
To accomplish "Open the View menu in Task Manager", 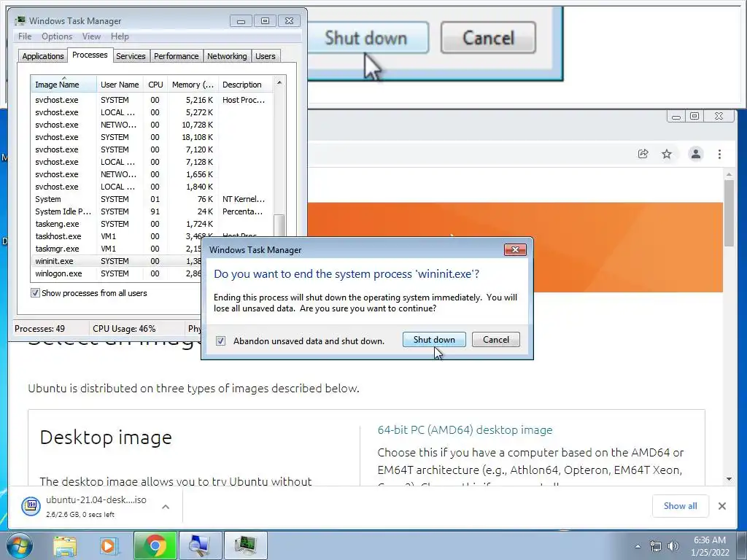I will pyautogui.click(x=91, y=36).
